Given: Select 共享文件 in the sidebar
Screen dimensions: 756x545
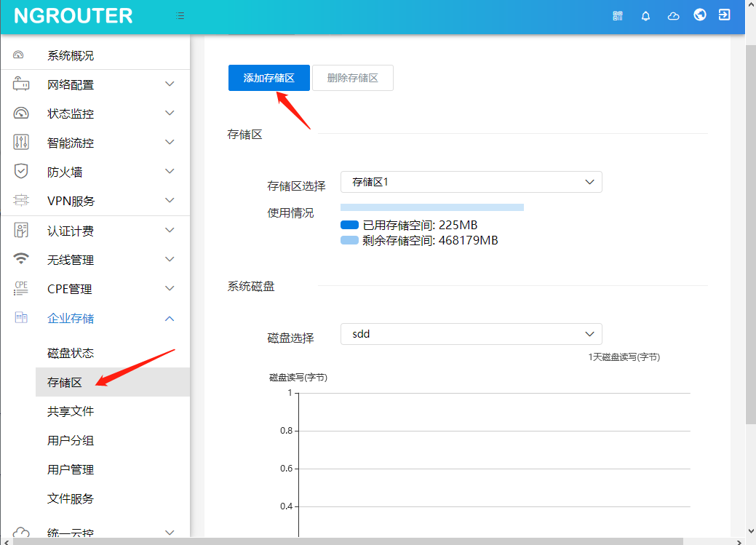Looking at the screenshot, I should pos(71,411).
